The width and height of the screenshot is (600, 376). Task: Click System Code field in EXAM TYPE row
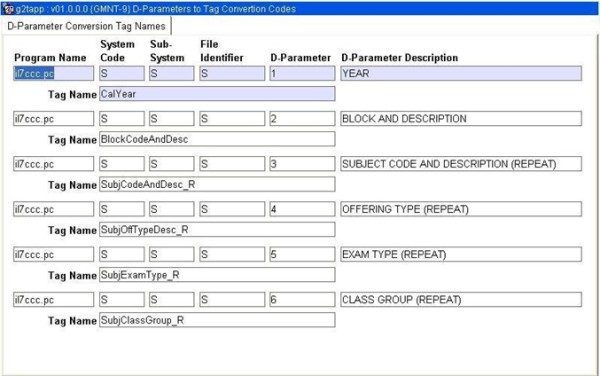(x=122, y=254)
